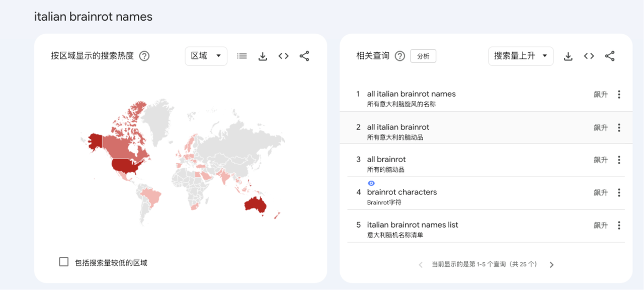Get embed code for region map
644x290 pixels.
coord(284,56)
